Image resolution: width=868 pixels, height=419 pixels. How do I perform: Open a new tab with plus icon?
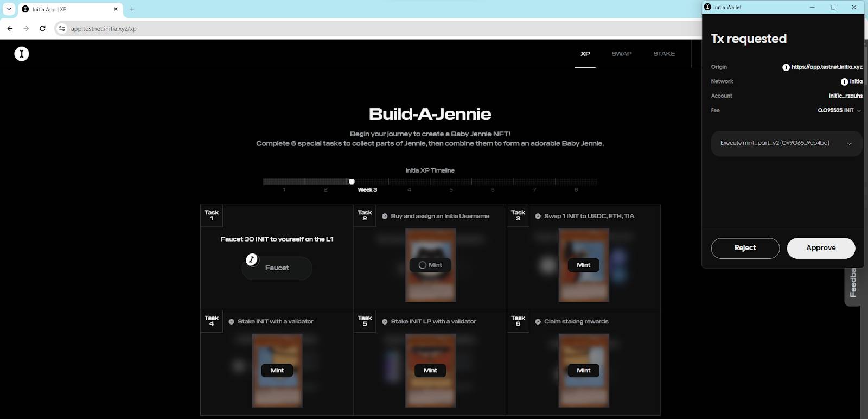click(132, 9)
